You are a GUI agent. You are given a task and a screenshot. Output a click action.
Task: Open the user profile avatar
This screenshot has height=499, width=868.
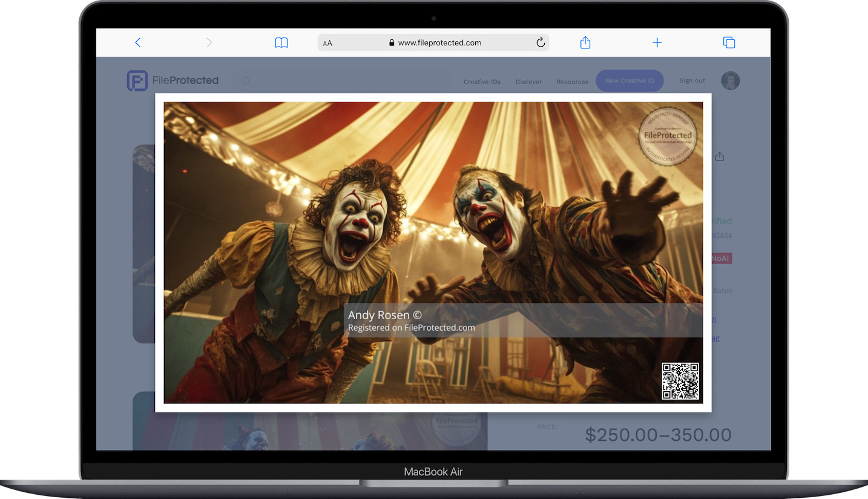731,81
